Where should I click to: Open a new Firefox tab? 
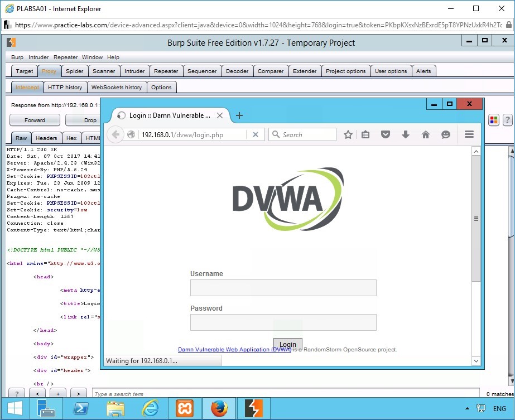click(x=239, y=115)
